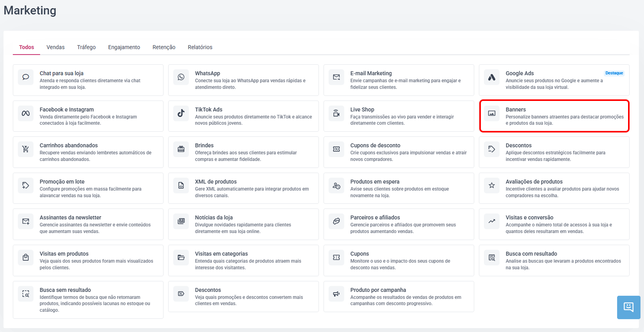Viewport: 644px width, 332px height.
Task: Click the Google Ads logo icon
Action: (492, 77)
